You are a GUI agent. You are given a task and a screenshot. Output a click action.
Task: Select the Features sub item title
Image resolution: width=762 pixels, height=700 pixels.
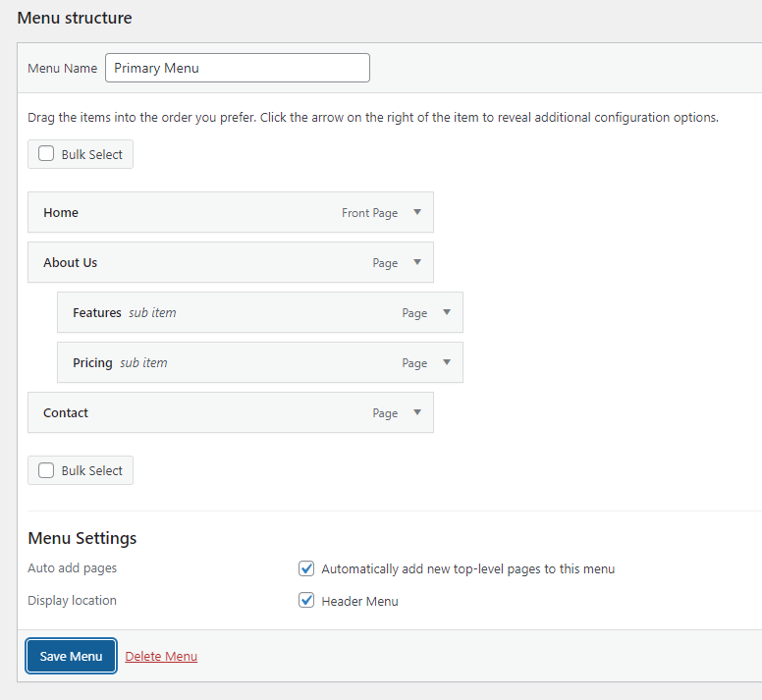click(x=97, y=313)
